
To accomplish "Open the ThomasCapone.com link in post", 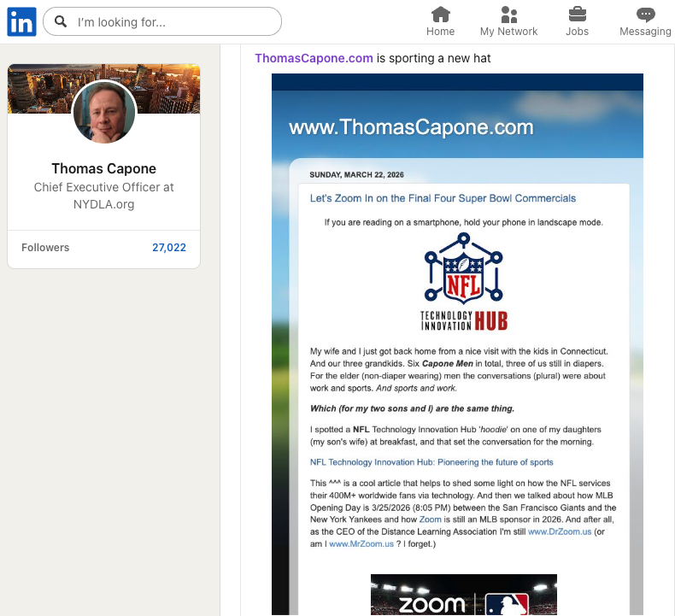I will tap(314, 58).
